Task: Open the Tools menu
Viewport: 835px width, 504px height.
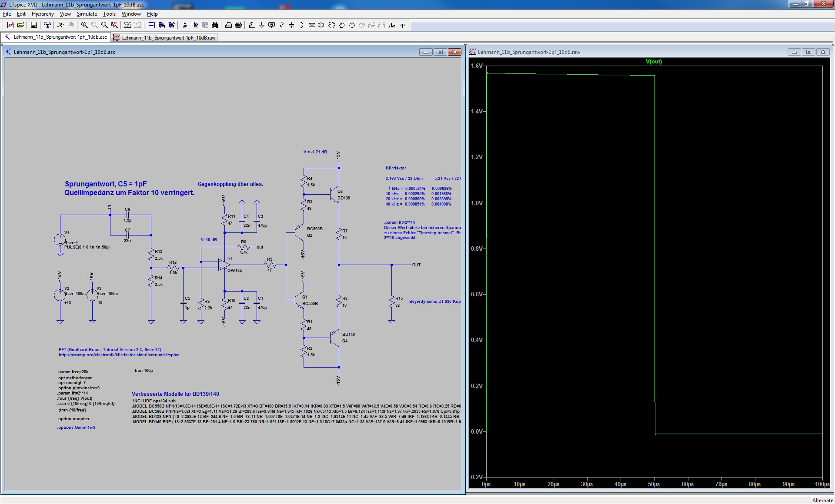Action: click(109, 14)
